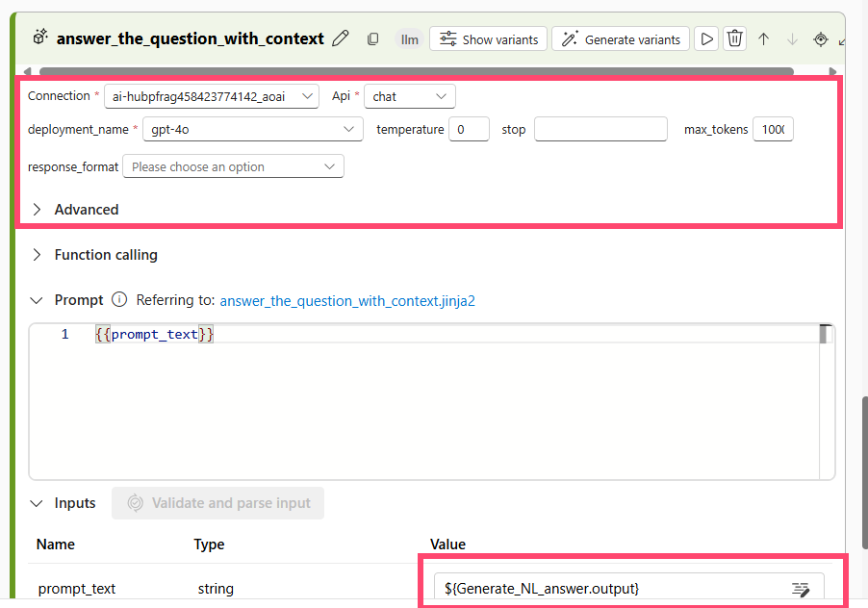This screenshot has width=868, height=608.
Task: Open the response_format dropdown
Action: [233, 166]
